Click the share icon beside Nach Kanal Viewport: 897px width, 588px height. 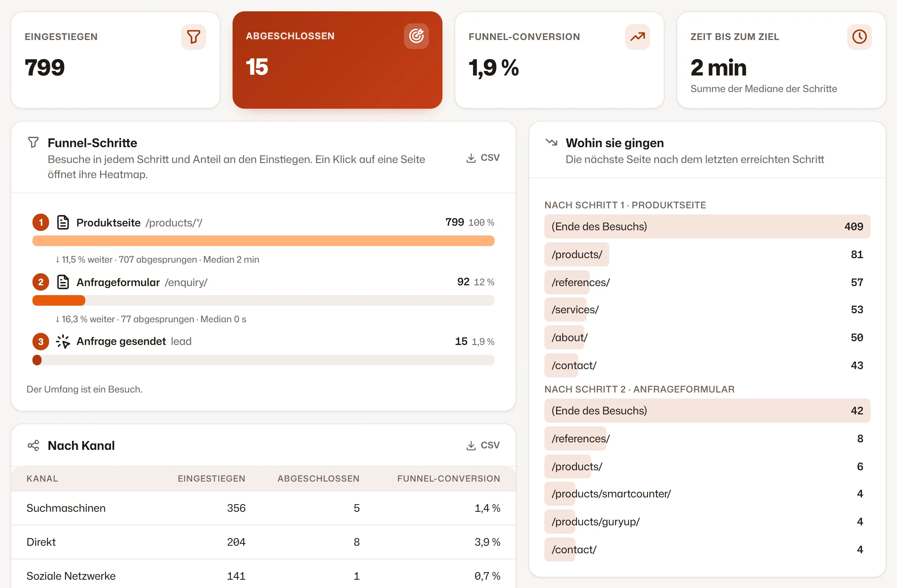pos(33,445)
